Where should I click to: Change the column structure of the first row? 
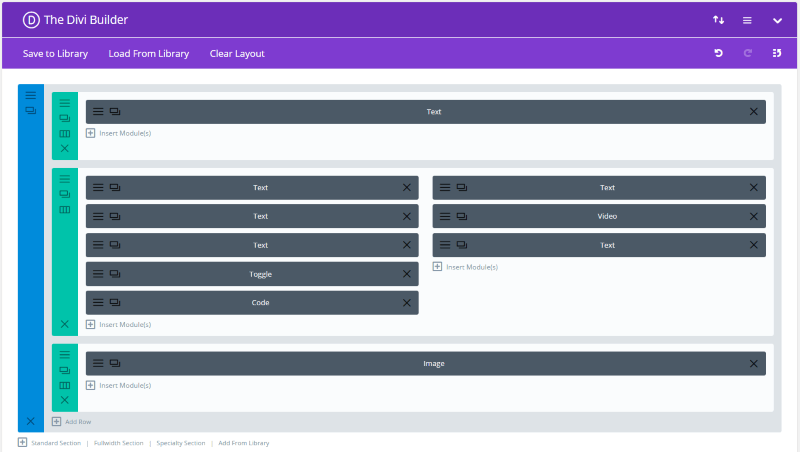coord(65,133)
